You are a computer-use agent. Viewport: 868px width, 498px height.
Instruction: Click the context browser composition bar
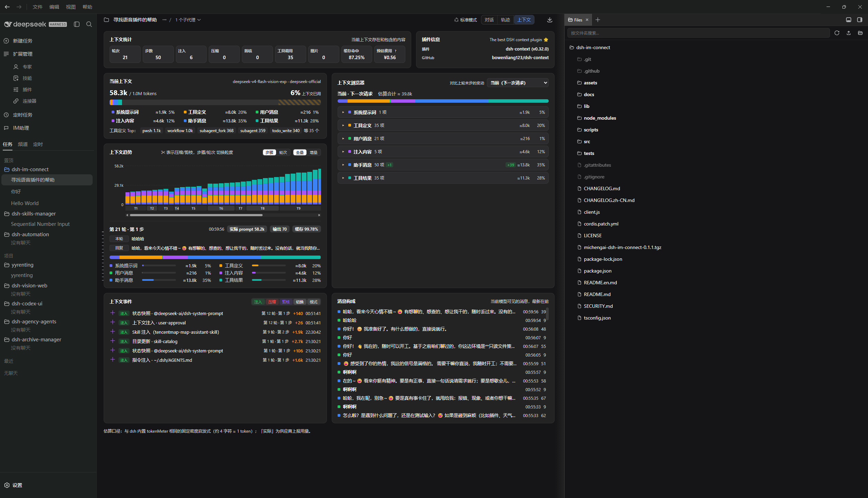pos(443,101)
